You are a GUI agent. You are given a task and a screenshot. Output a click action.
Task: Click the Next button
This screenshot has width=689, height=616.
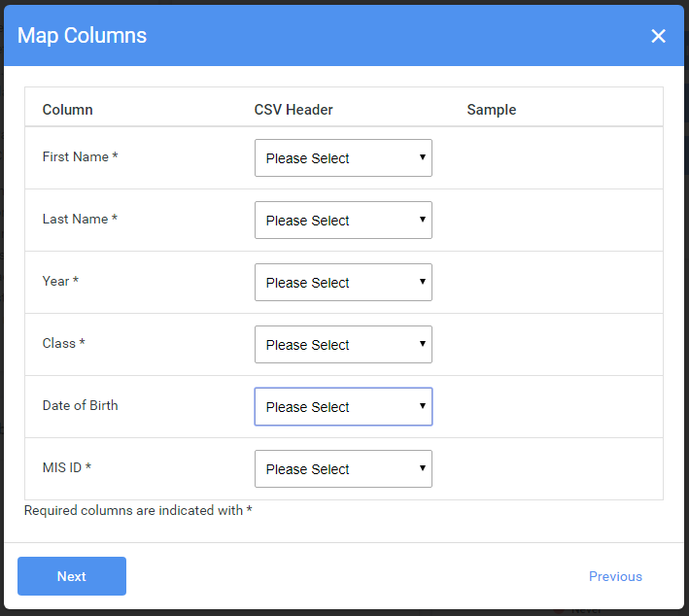72,576
